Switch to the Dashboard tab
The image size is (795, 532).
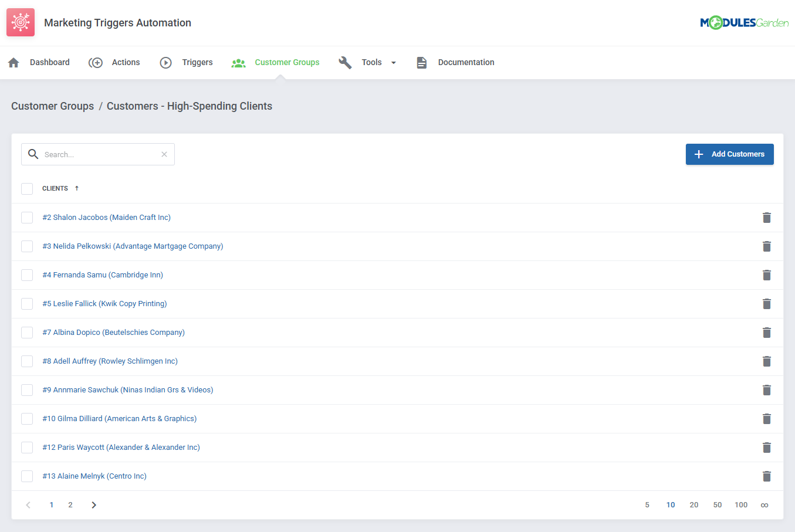(x=49, y=62)
